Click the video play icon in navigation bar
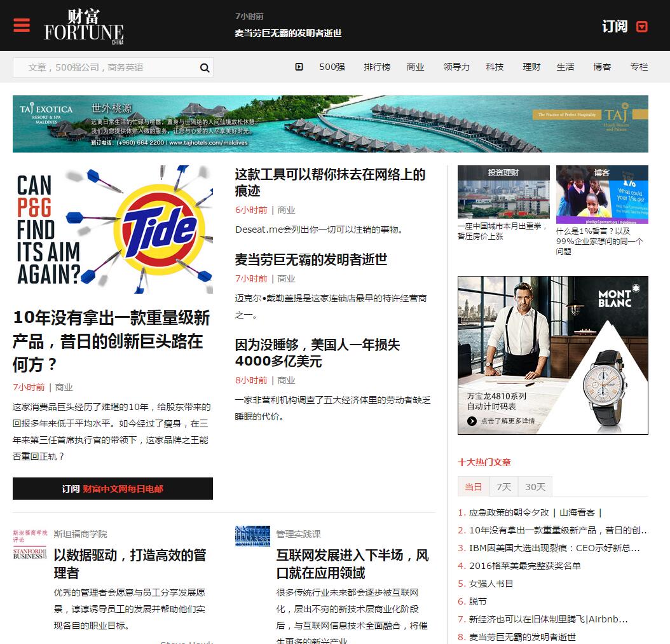 point(299,67)
